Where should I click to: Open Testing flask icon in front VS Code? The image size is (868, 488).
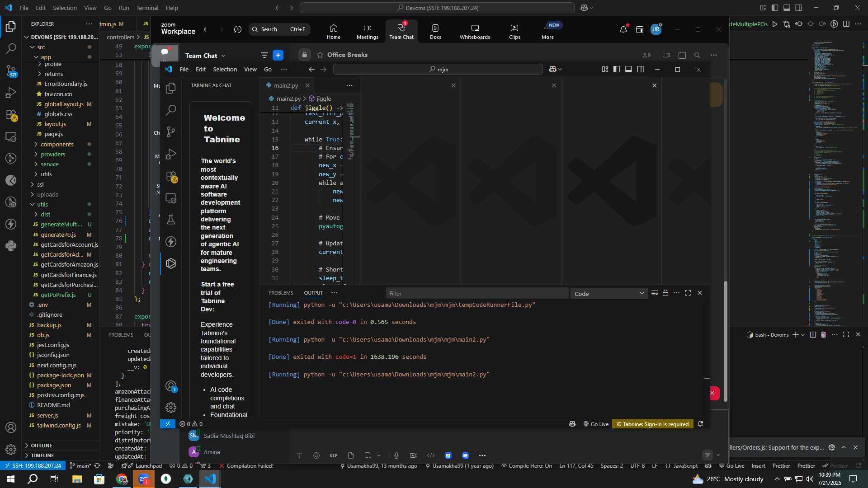click(171, 220)
